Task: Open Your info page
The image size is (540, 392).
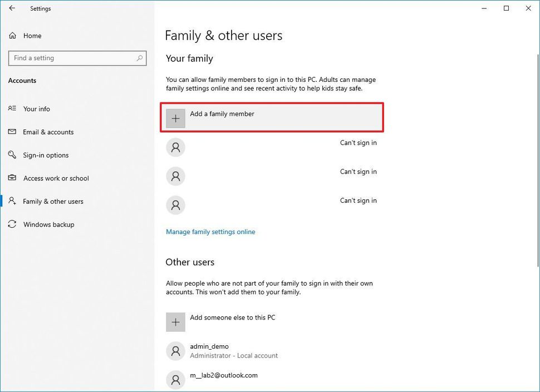Action: [36, 109]
